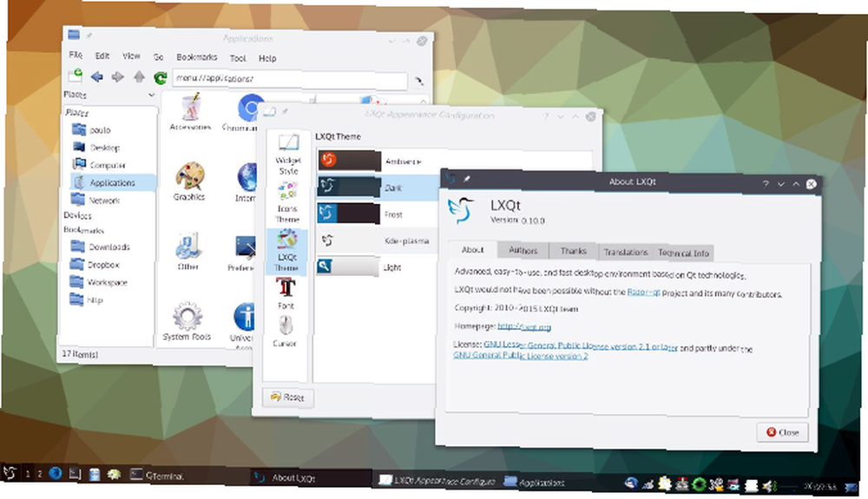Click the go icon right of the path bar

click(x=419, y=82)
